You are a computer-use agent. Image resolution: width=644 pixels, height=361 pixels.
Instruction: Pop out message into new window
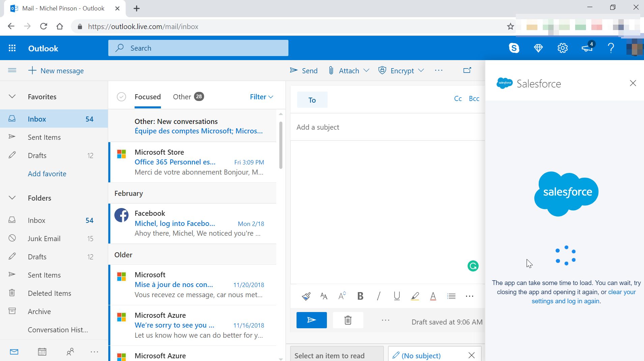467,70
